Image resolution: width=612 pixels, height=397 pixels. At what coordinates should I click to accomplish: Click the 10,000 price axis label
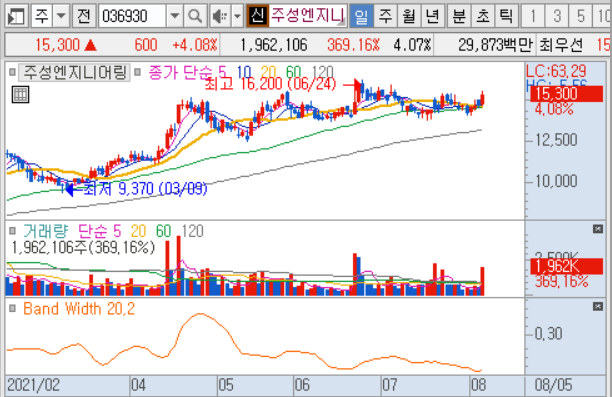click(556, 181)
